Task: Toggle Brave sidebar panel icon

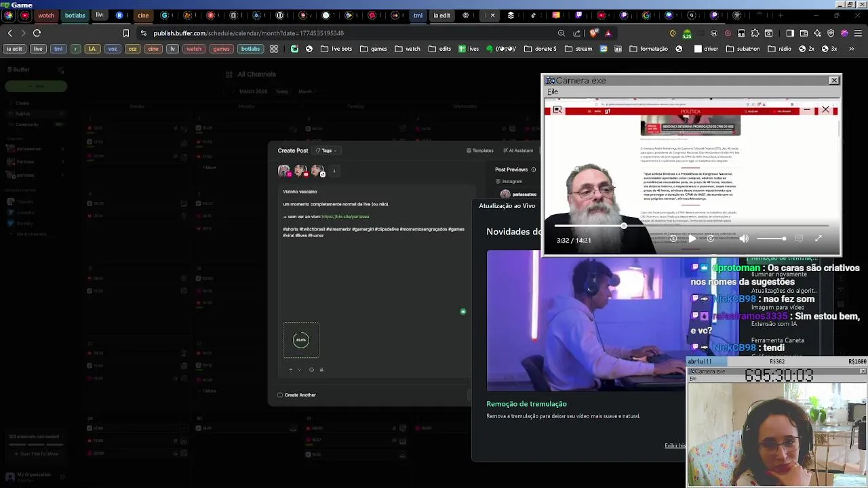Action: pos(790,33)
